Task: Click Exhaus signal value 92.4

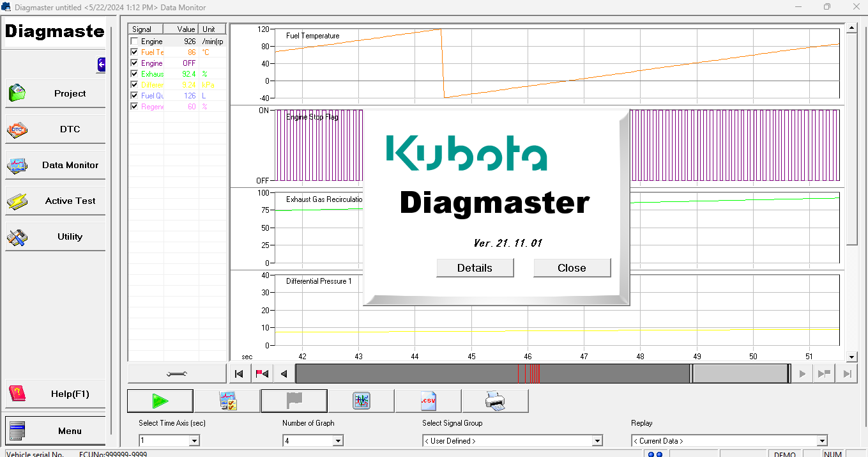Action: [188, 74]
